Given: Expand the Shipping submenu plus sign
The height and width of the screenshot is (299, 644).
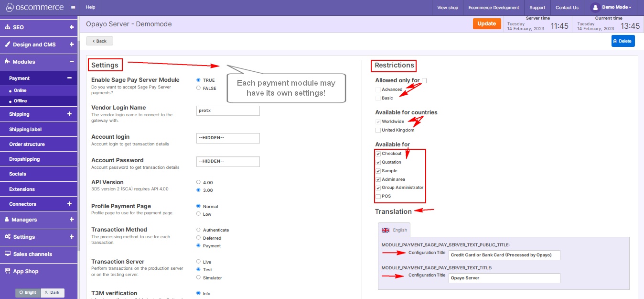Looking at the screenshot, I should point(69,114).
